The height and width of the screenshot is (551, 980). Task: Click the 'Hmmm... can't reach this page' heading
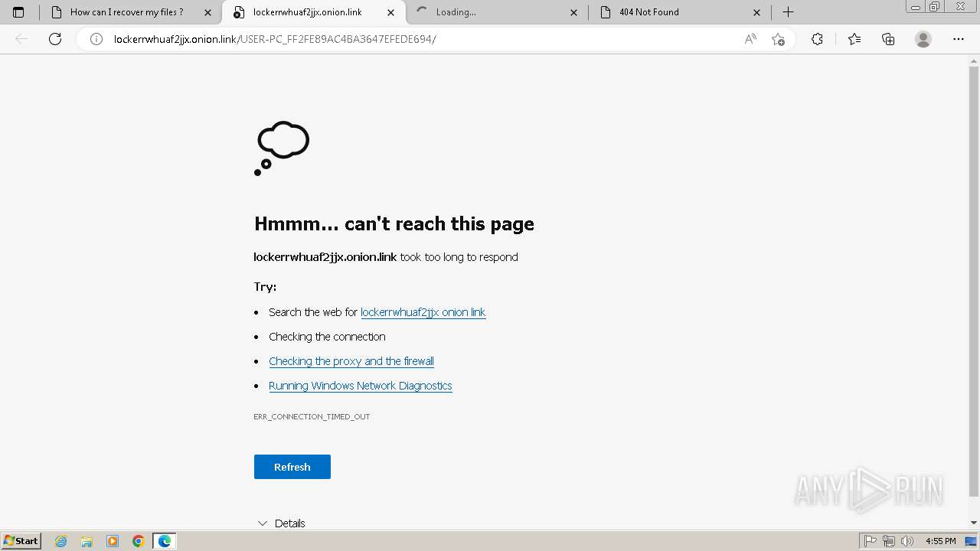[x=394, y=223]
